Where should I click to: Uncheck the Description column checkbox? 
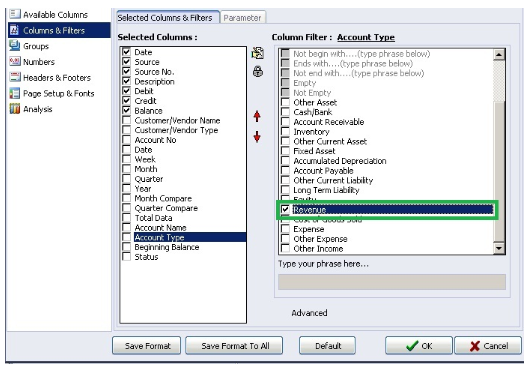tap(126, 81)
